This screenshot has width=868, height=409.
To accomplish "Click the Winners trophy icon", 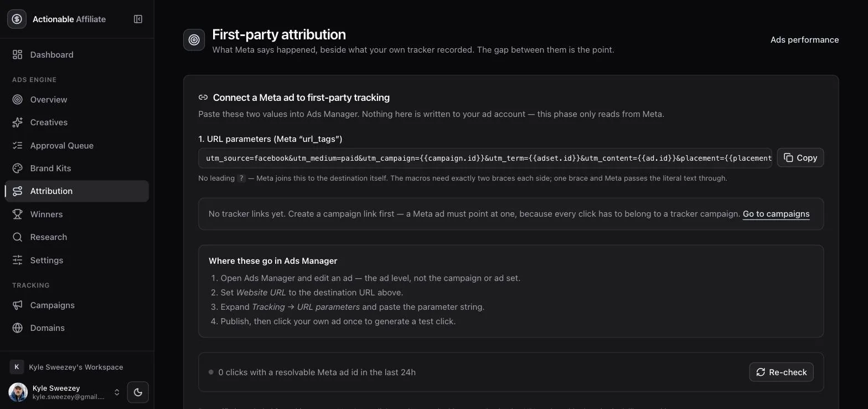I will [18, 214].
